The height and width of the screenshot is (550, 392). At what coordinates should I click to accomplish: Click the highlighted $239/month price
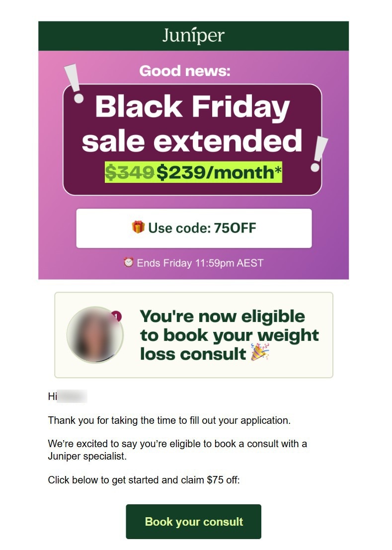[217, 170]
